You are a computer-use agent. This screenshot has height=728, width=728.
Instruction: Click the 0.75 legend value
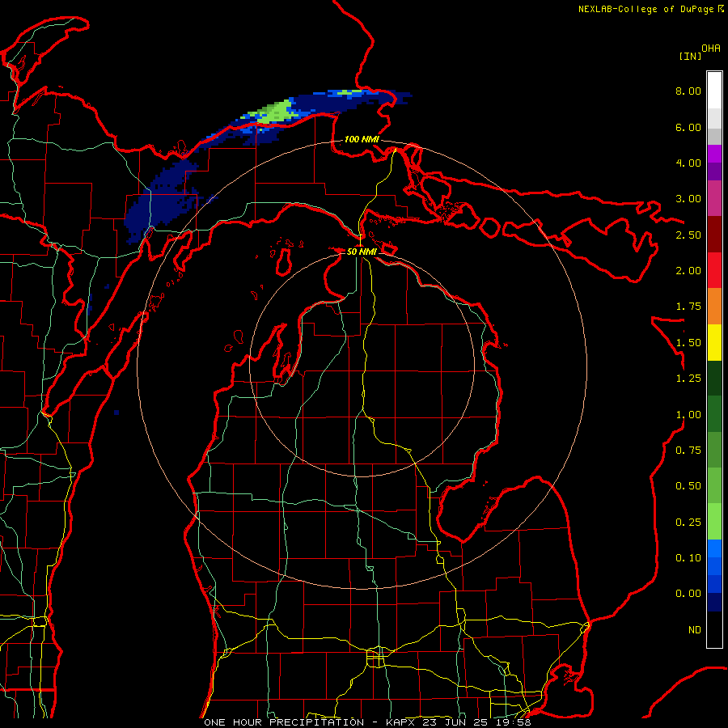click(688, 451)
